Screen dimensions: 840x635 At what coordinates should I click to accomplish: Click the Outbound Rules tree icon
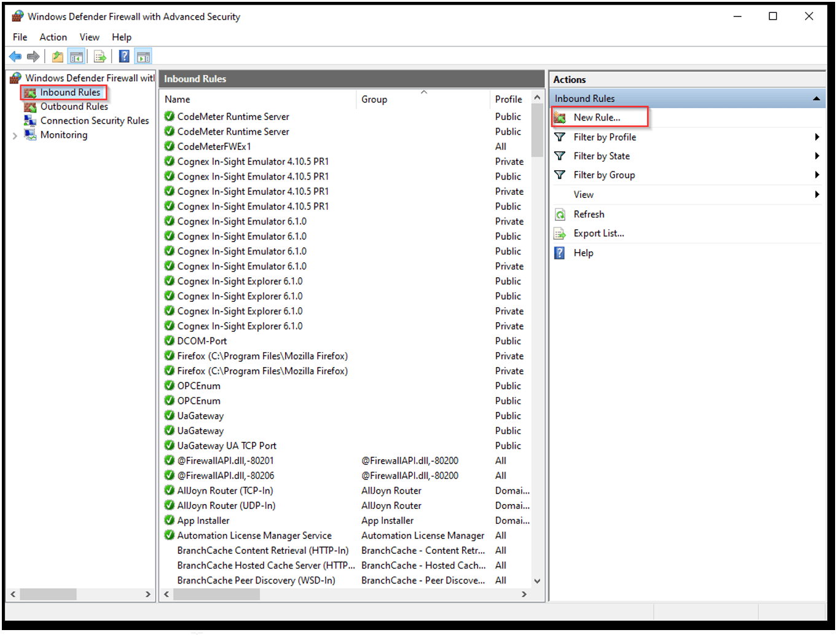click(30, 107)
